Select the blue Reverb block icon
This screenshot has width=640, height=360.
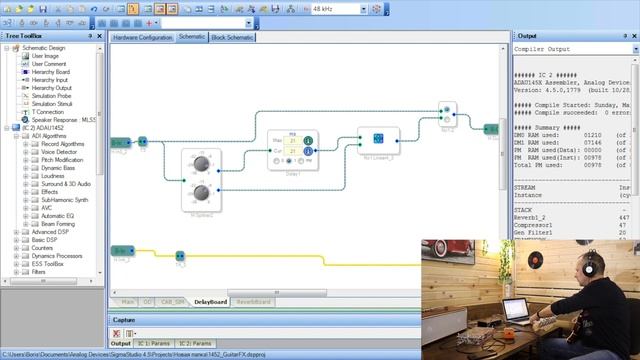click(378, 138)
